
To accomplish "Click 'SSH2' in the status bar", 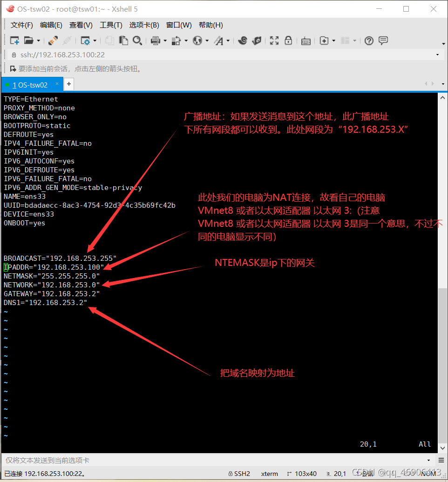I will pos(239,474).
